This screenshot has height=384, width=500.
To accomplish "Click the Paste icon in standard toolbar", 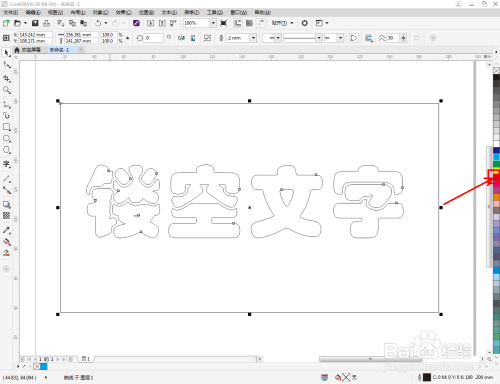I will click(83, 23).
